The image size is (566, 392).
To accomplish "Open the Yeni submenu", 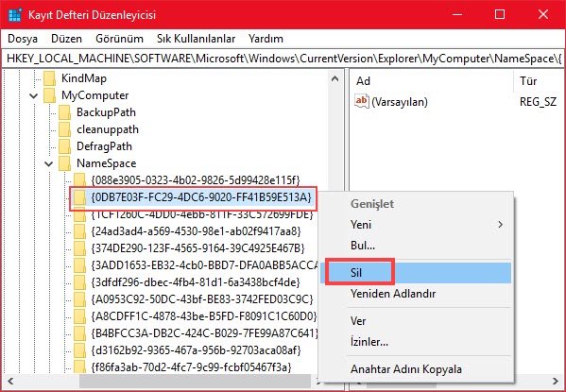I will [416, 225].
